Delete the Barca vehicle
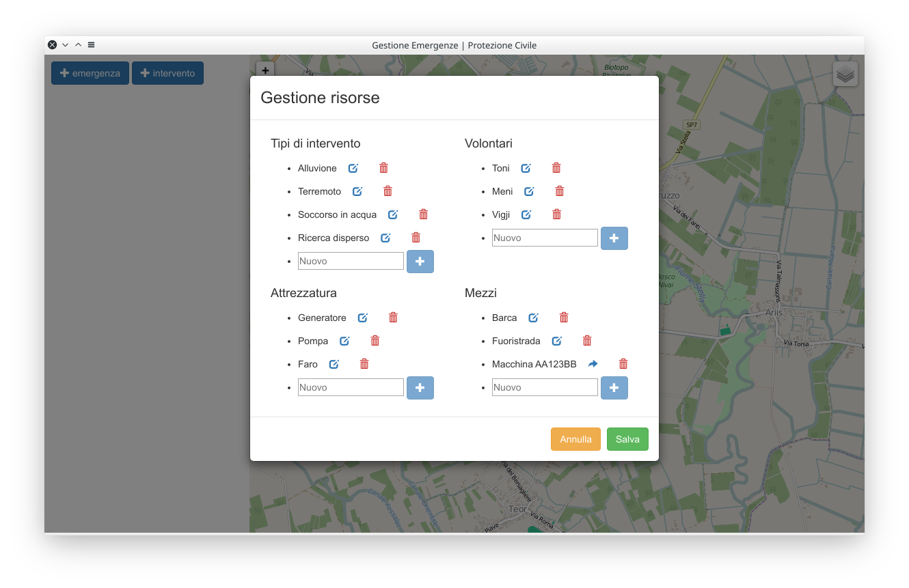Image resolution: width=909 pixels, height=588 pixels. (564, 318)
